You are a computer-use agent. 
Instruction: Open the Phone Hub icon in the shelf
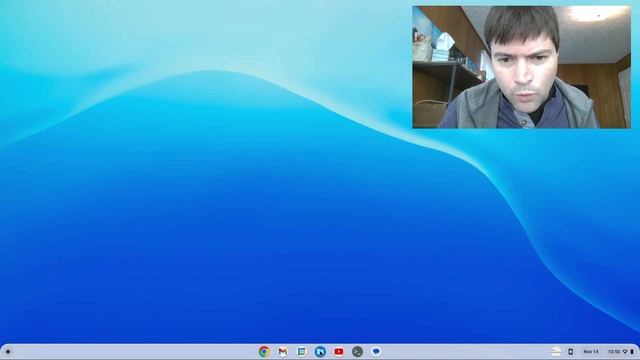(571, 351)
